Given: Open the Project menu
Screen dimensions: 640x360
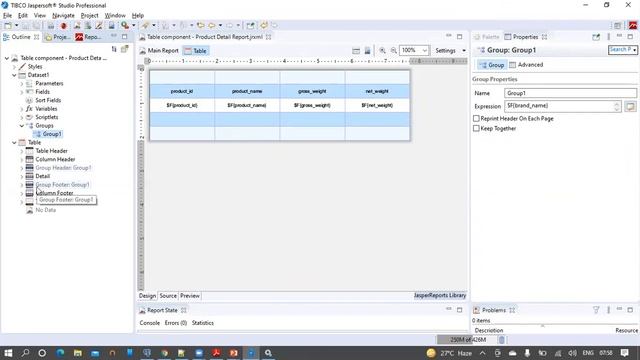Looking at the screenshot, I should click(x=89, y=16).
